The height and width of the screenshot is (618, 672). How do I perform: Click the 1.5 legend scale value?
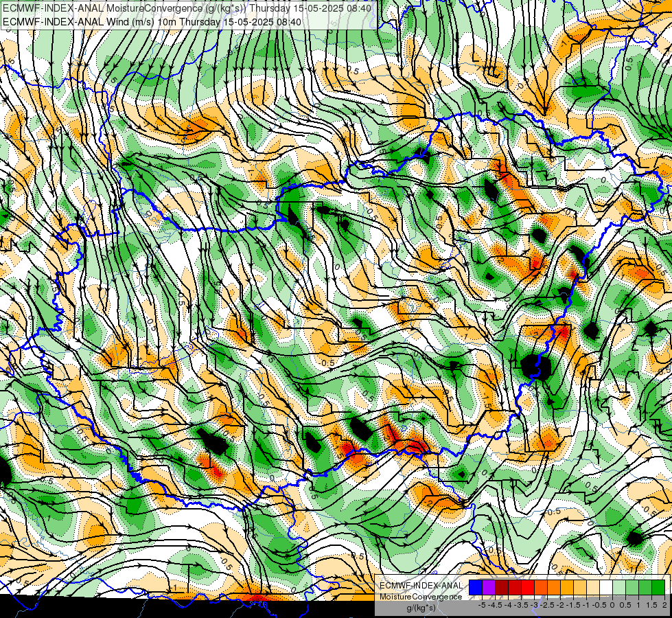tap(652, 605)
